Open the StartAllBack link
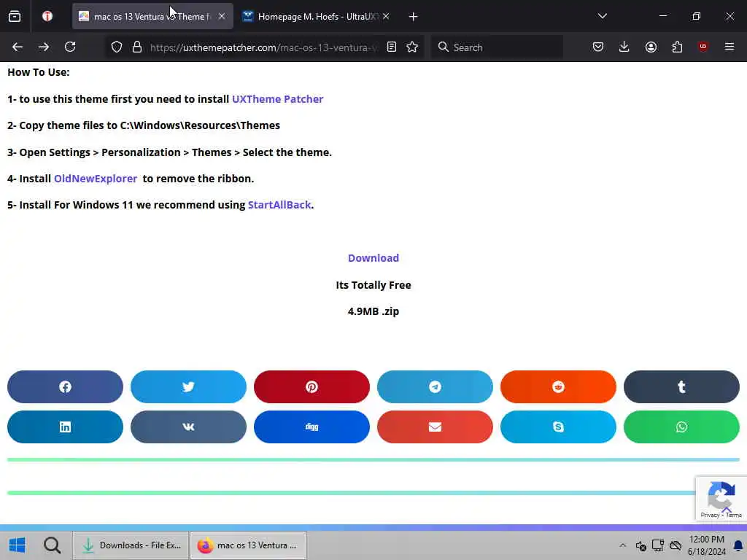This screenshot has height=560, width=747. click(x=279, y=205)
